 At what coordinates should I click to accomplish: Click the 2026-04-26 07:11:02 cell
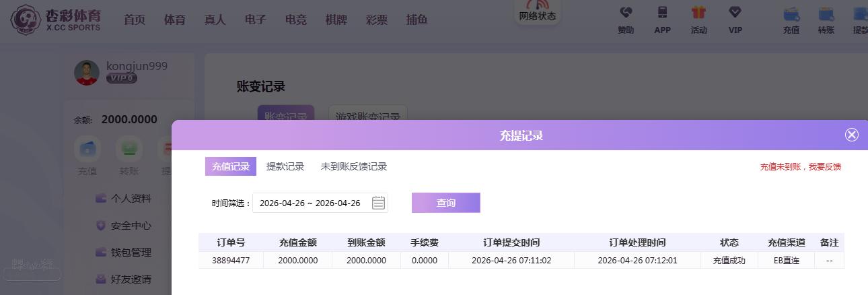pos(511,260)
